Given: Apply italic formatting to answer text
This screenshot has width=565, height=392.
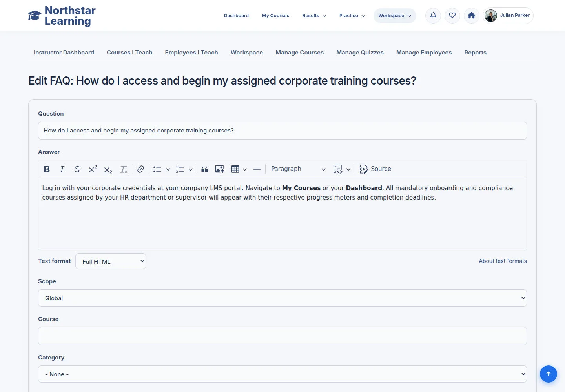Looking at the screenshot, I should (62, 169).
